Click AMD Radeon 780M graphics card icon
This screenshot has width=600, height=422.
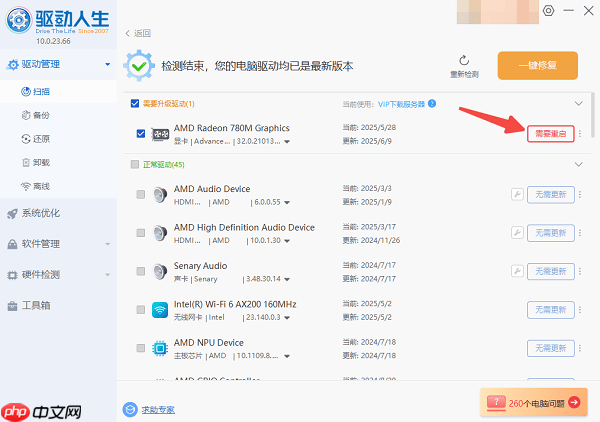click(x=160, y=134)
